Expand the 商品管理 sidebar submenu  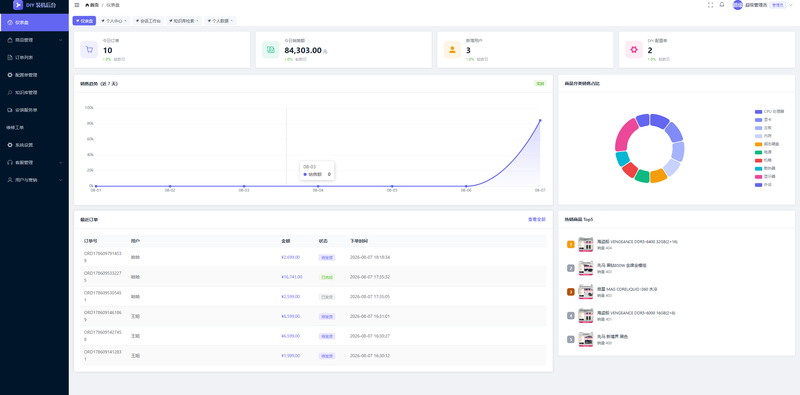(34, 40)
